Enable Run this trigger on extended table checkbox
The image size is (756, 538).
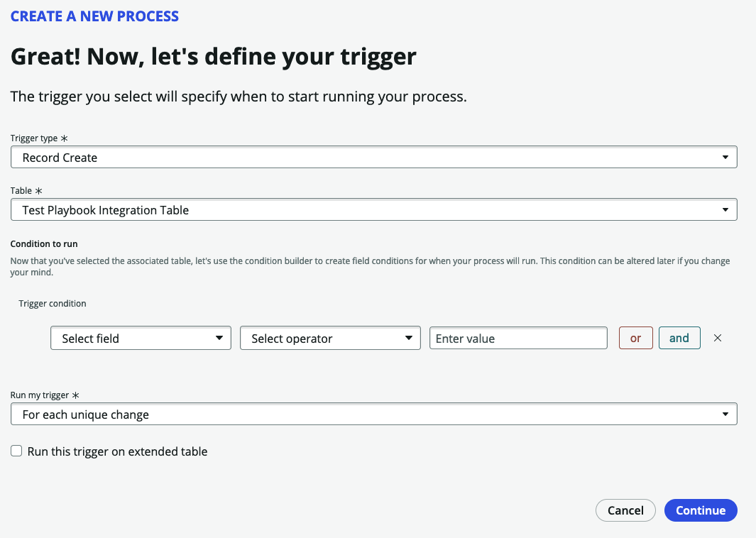click(x=16, y=451)
